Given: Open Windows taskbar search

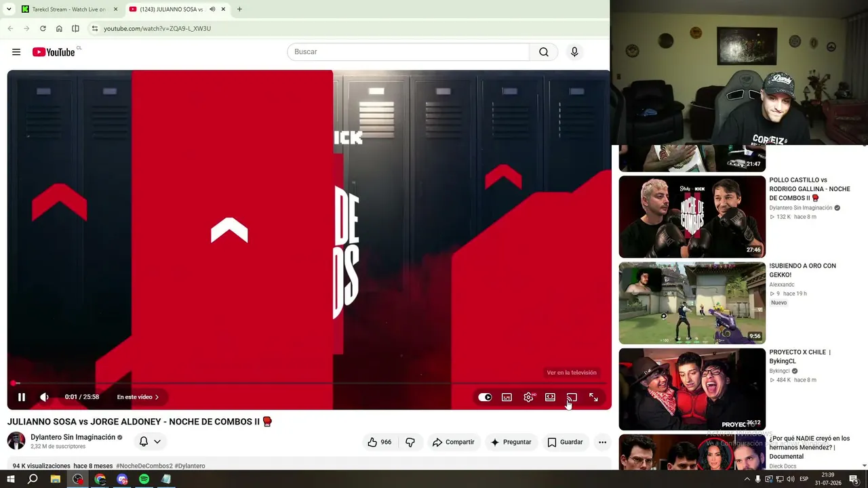Looking at the screenshot, I should [x=33, y=479].
